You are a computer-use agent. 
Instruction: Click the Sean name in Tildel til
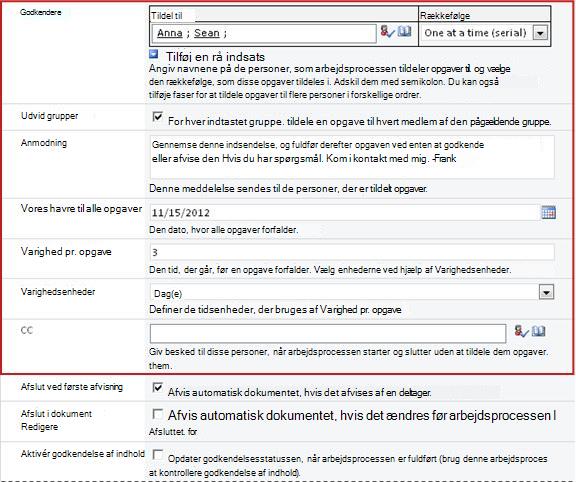click(x=207, y=33)
